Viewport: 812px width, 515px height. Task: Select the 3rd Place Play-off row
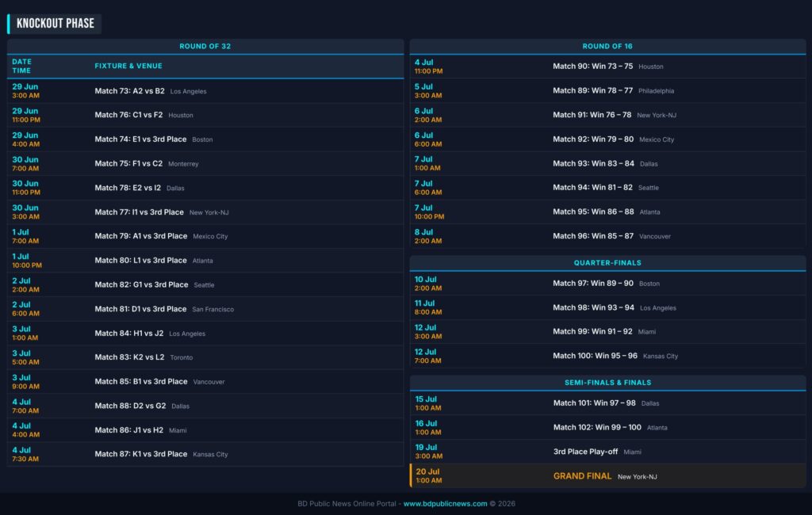tap(585, 452)
